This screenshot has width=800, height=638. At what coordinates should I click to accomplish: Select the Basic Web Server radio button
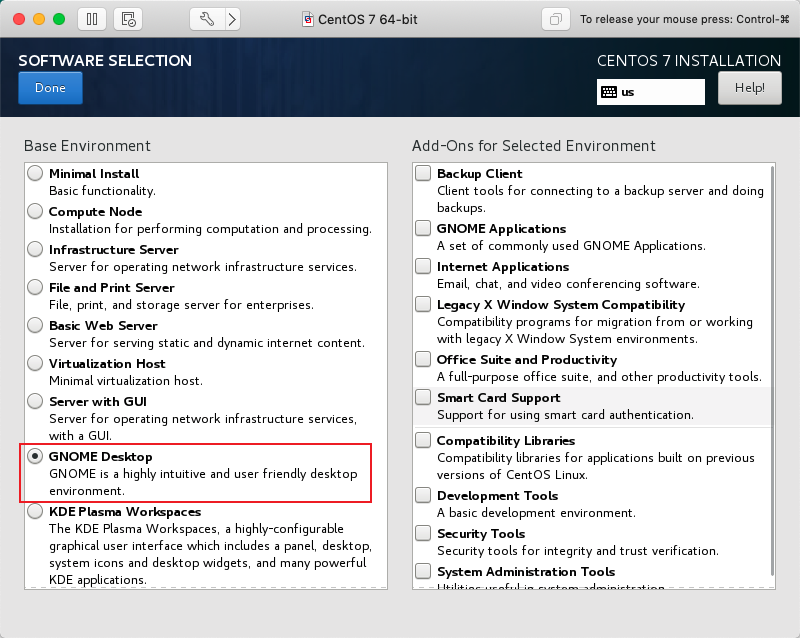coord(35,325)
